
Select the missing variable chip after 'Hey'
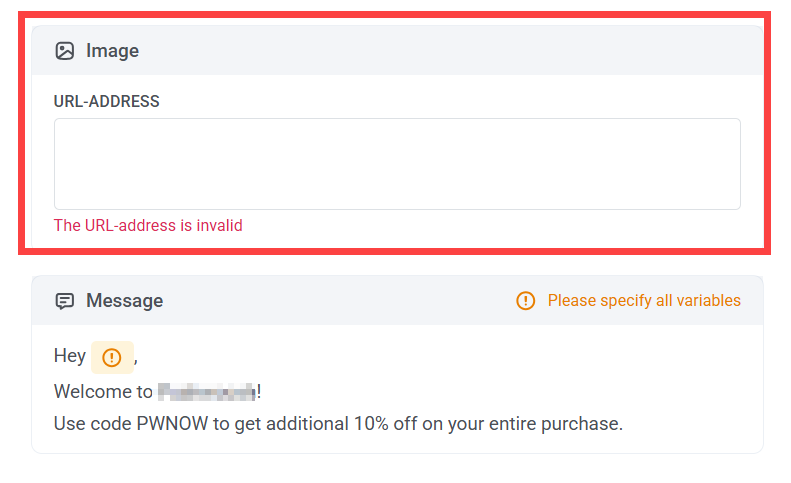pyautogui.click(x=112, y=357)
